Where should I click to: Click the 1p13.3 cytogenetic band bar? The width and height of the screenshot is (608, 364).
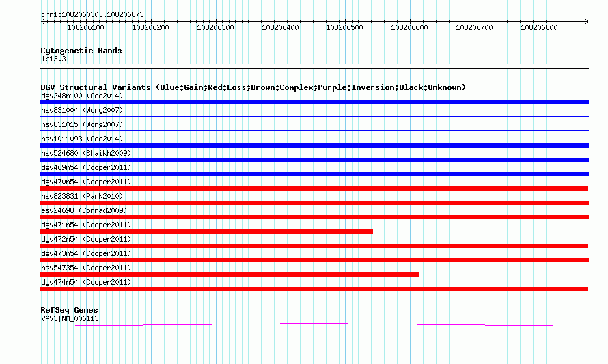coord(314,66)
